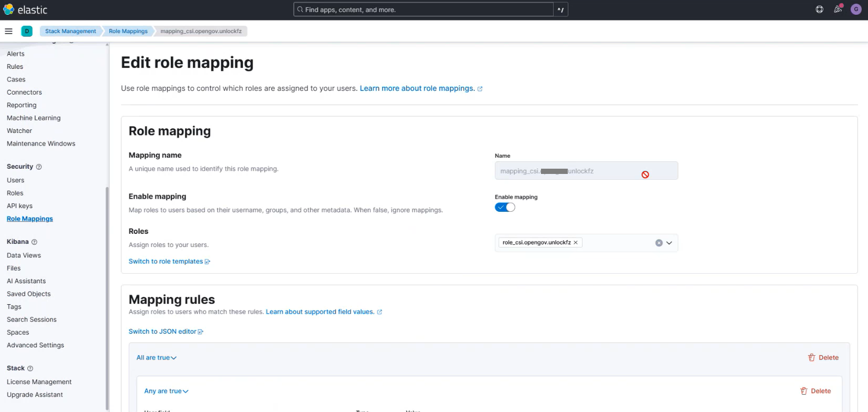Image resolution: width=868 pixels, height=412 pixels.
Task: Open AI Assistants under Kibana
Action: pyautogui.click(x=26, y=281)
